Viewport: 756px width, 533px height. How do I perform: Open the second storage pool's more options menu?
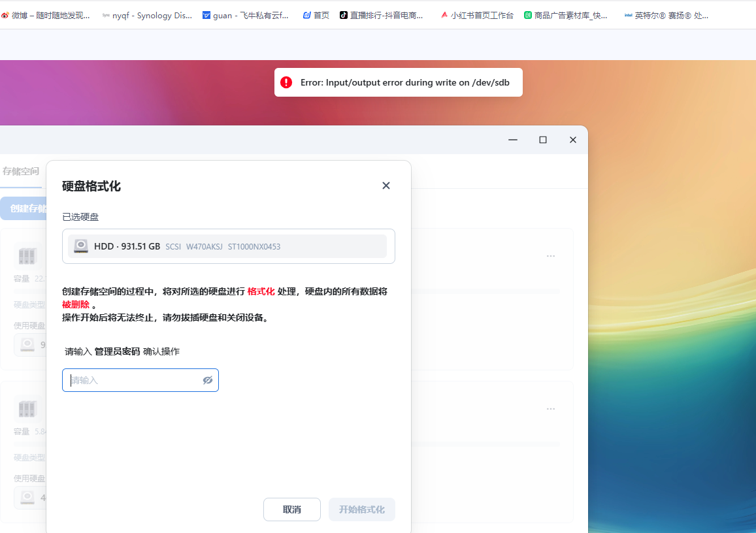pos(551,409)
